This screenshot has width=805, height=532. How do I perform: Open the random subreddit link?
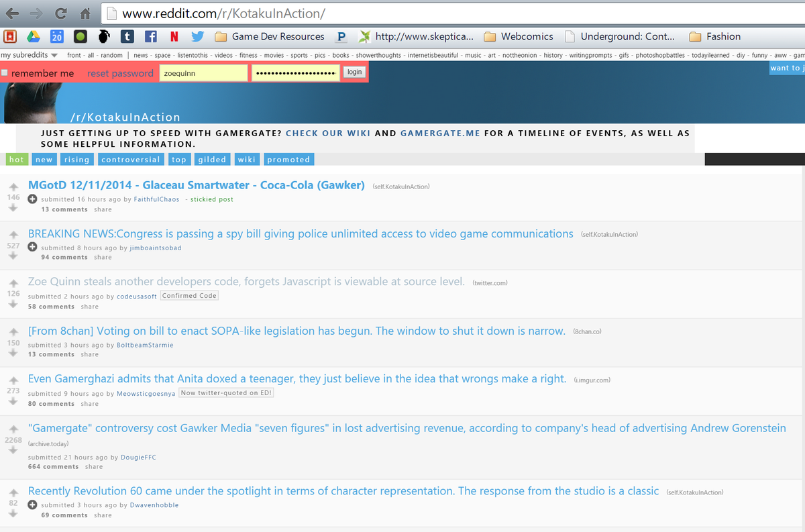(112, 55)
